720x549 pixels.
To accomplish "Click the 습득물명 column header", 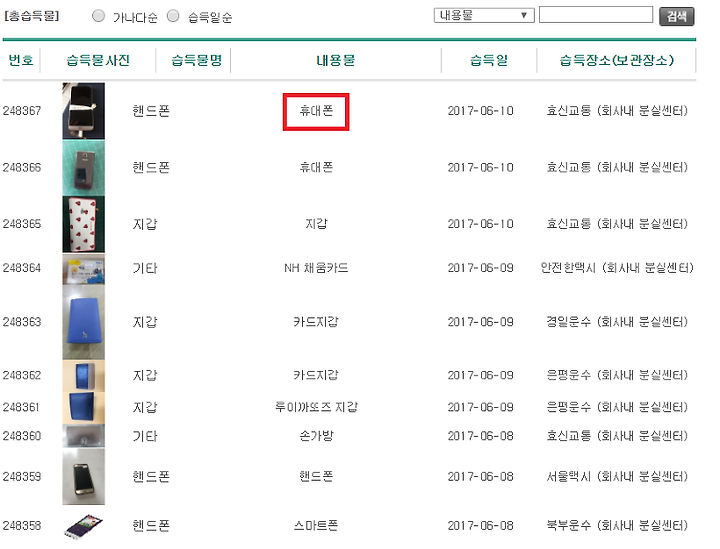I will (197, 60).
